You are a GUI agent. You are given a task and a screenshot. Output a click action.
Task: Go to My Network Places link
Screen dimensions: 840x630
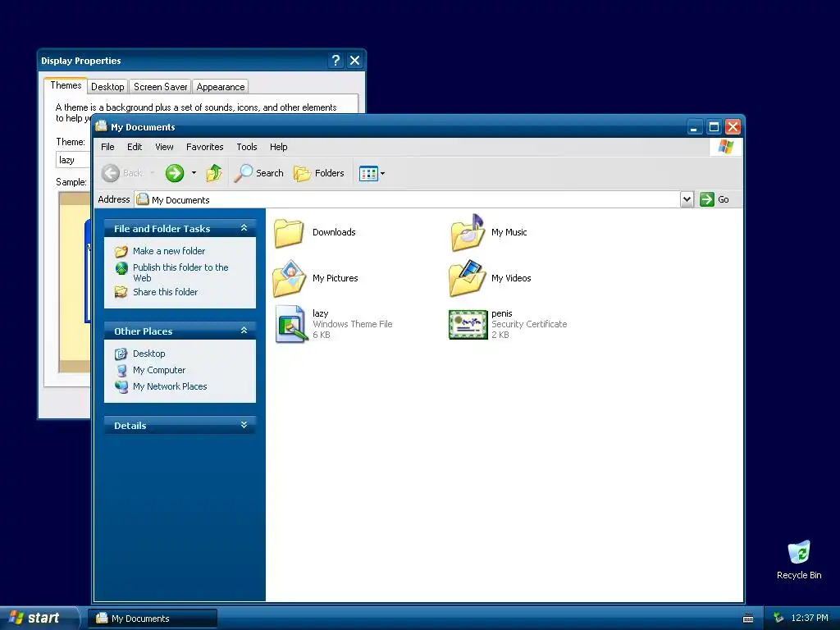(x=170, y=386)
